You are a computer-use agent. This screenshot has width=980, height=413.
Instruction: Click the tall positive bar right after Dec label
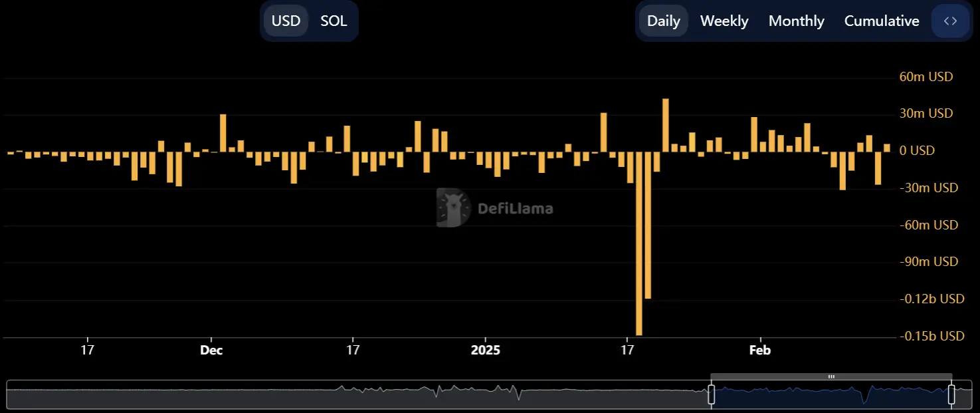click(223, 133)
